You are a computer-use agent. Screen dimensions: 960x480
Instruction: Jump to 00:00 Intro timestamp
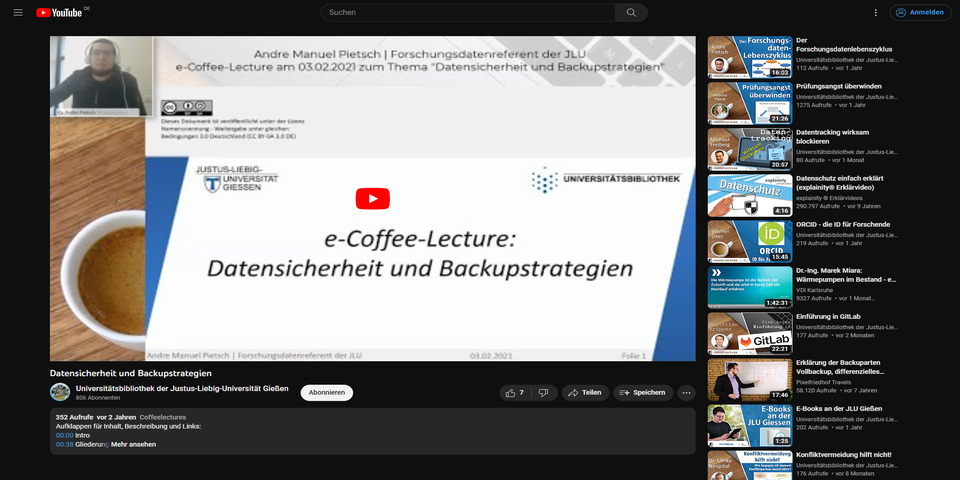[64, 435]
